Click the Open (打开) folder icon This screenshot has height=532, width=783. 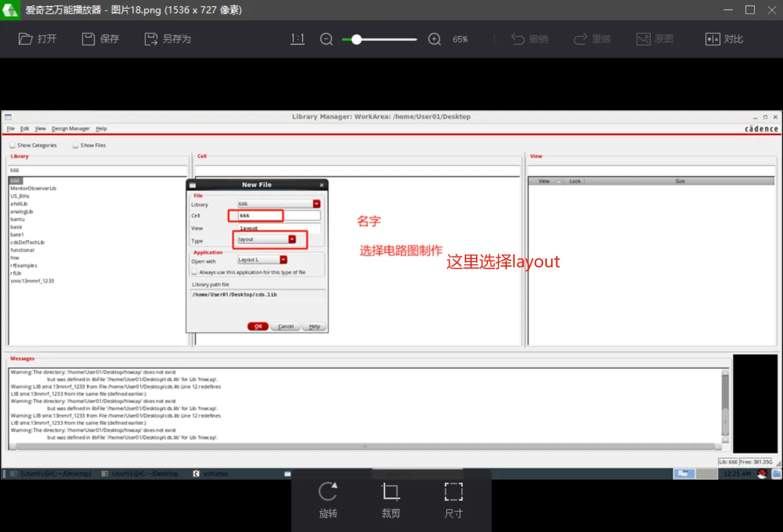[26, 39]
